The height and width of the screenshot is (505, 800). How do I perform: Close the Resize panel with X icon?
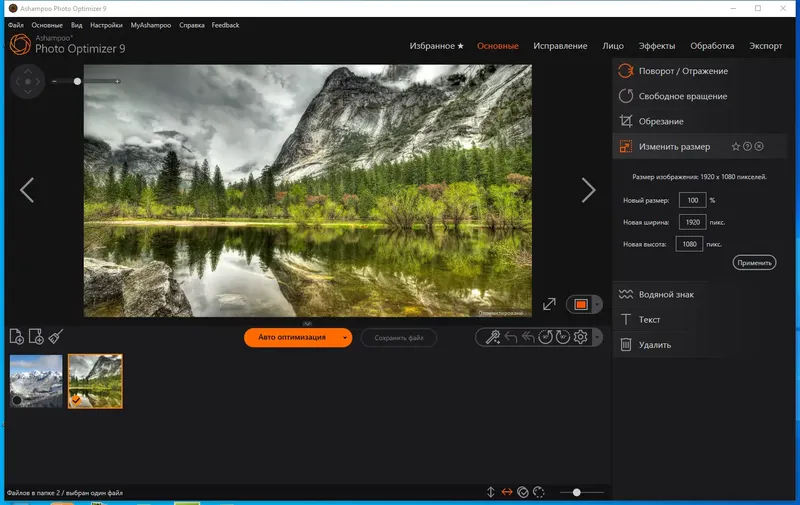tap(759, 146)
